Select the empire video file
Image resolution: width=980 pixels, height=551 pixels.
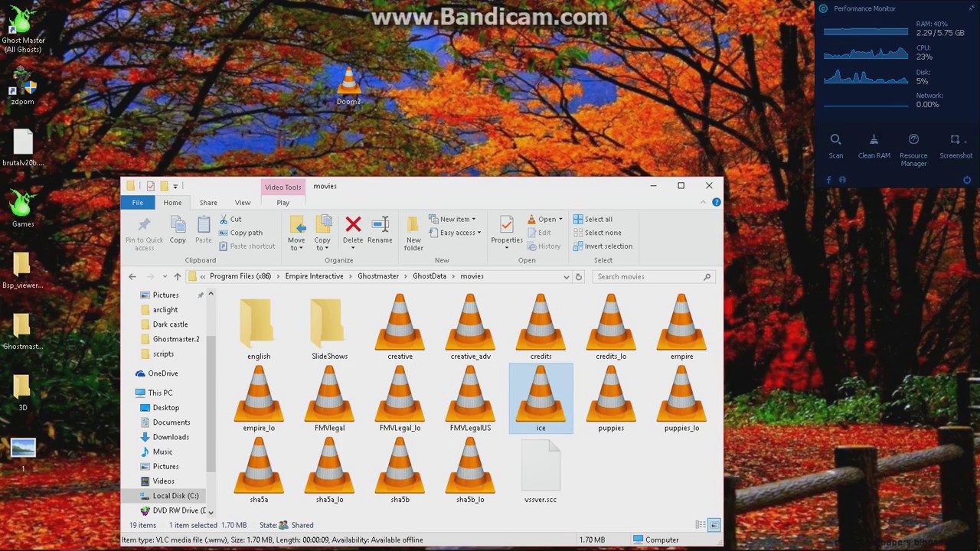[x=681, y=328]
